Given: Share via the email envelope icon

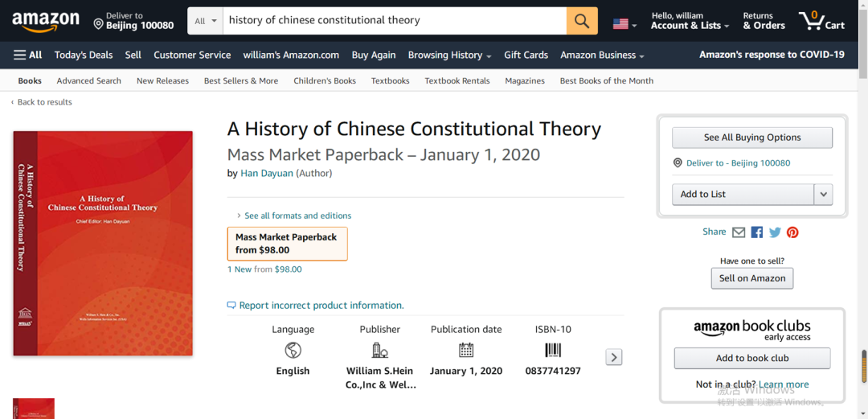Looking at the screenshot, I should 739,232.
